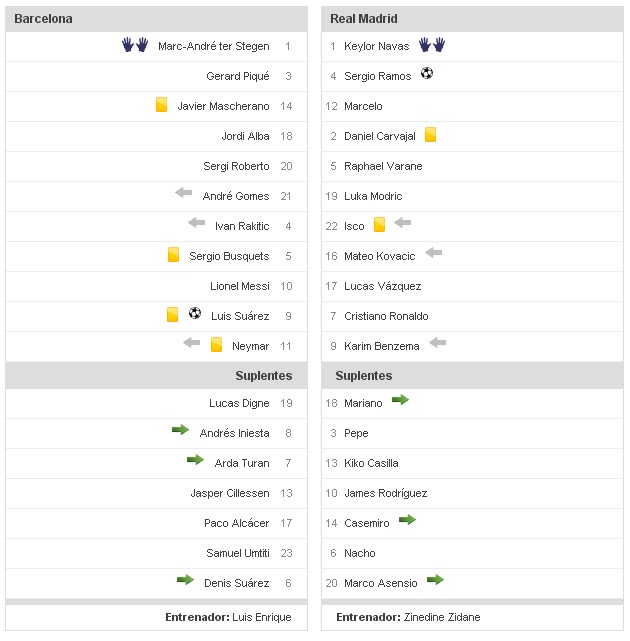Select the Real Madrid team header
The width and height of the screenshot is (630, 641).
366,19
